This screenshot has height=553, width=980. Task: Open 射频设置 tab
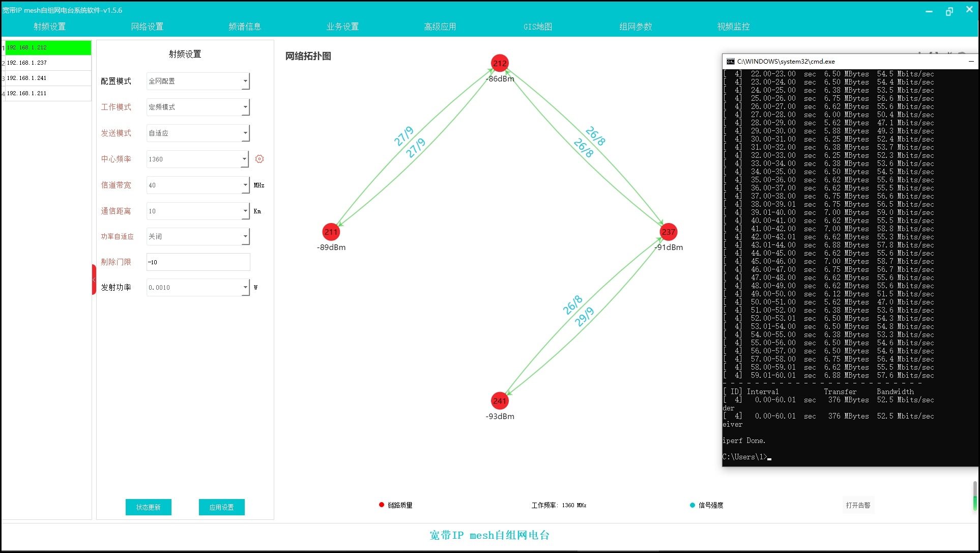50,26
